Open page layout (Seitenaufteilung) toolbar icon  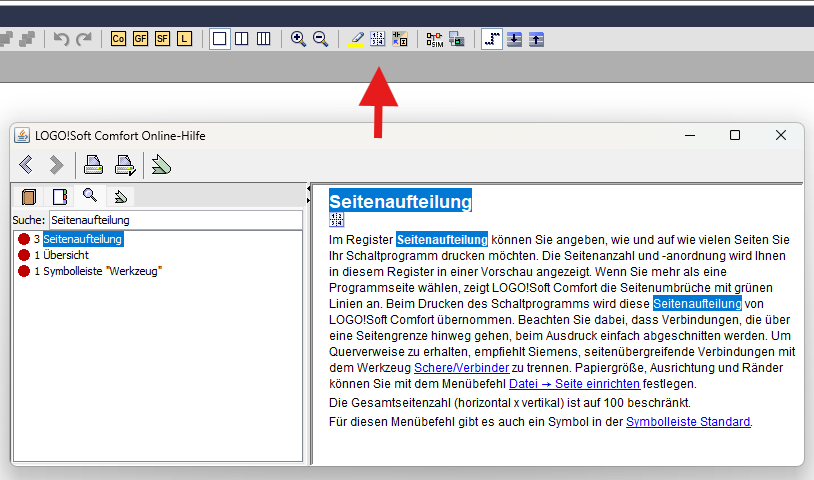[377, 39]
